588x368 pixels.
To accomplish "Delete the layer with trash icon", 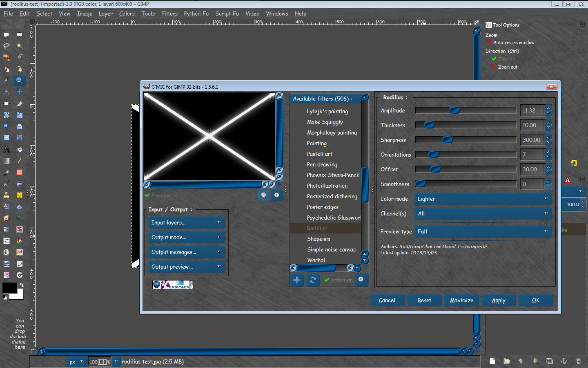I will click(x=578, y=361).
